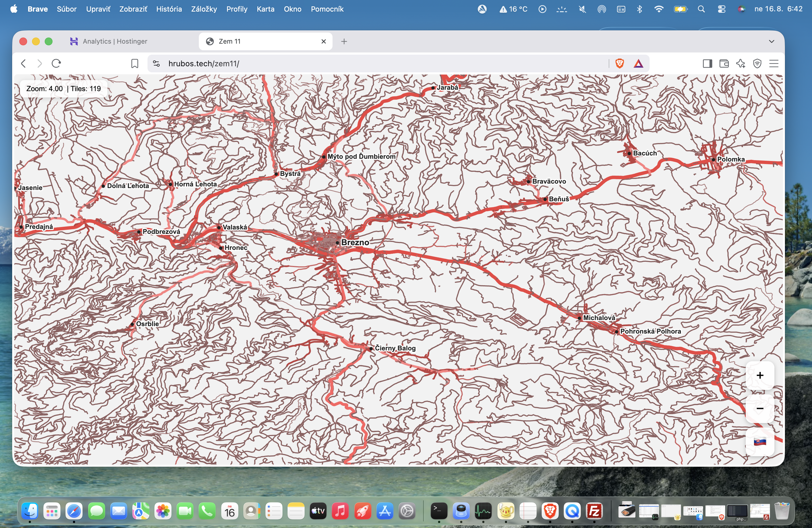Open Terminal from the Dock

tap(439, 511)
